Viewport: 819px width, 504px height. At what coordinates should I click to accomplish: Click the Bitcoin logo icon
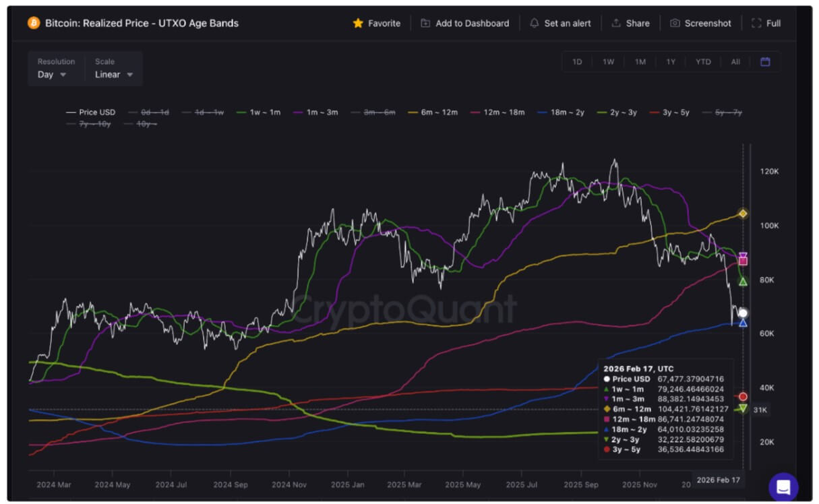[x=34, y=23]
